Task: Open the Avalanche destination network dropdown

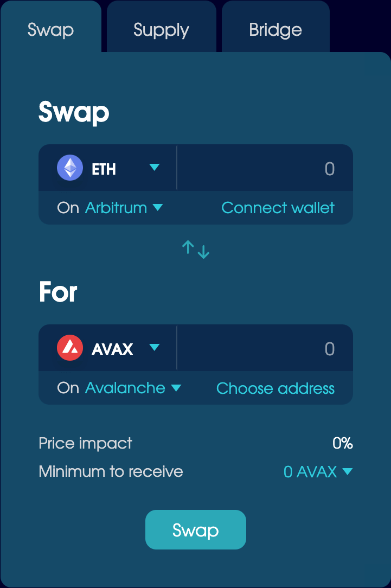Action: [x=125, y=388]
